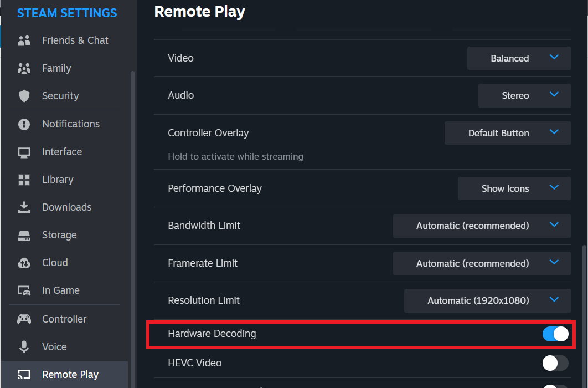
Task: Switch to the Remote Play section
Action: pyautogui.click(x=69, y=374)
